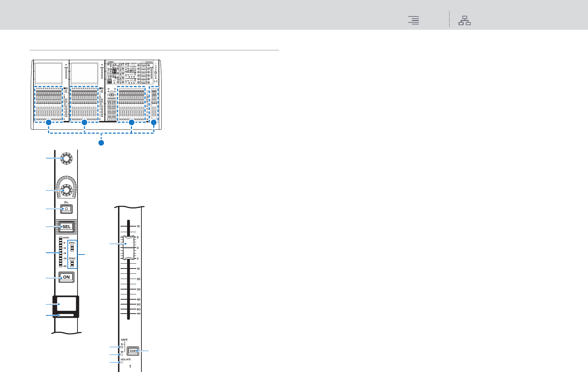Viewport: 588px width, 372px height.
Task: Click the Fn key on the channel strip
Action: pyautogui.click(x=66, y=209)
